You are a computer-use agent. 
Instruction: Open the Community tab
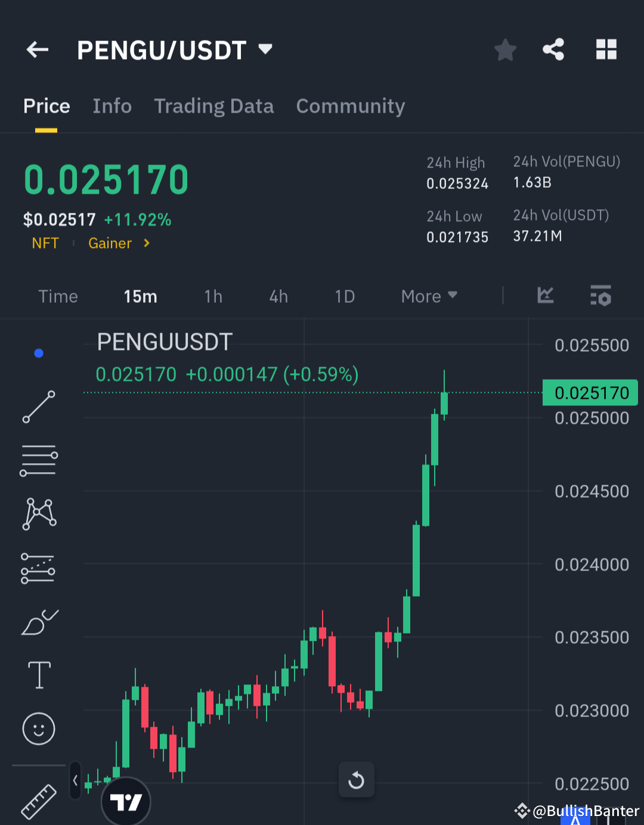(350, 106)
